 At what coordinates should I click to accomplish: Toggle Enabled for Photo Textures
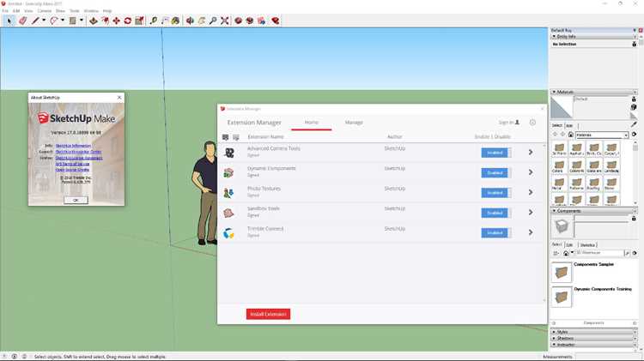pyautogui.click(x=495, y=193)
